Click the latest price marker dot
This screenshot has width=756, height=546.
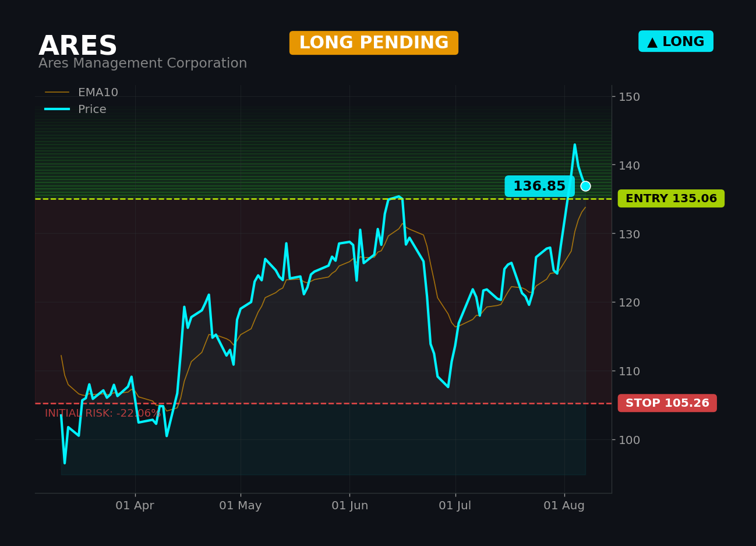[x=585, y=186]
